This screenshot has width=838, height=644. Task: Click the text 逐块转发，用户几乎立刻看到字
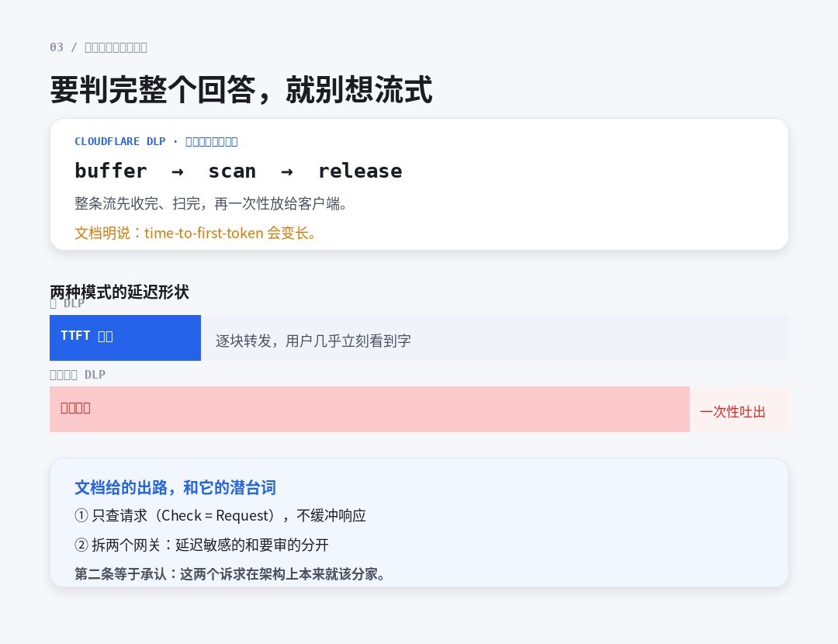click(x=313, y=341)
